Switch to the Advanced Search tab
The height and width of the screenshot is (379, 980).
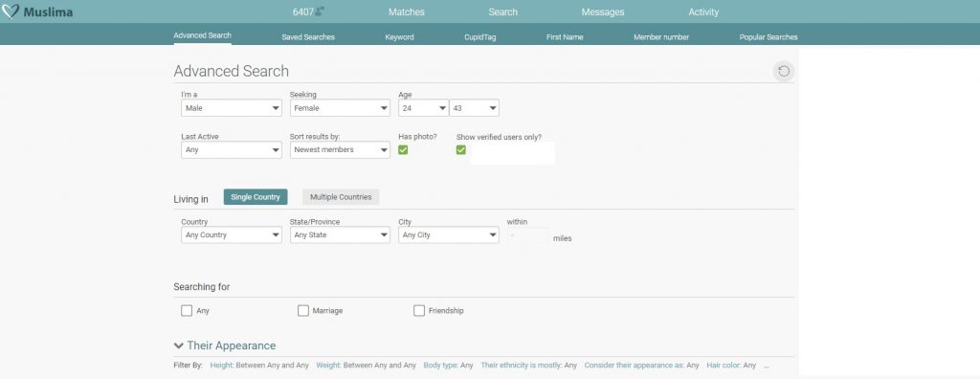203,35
